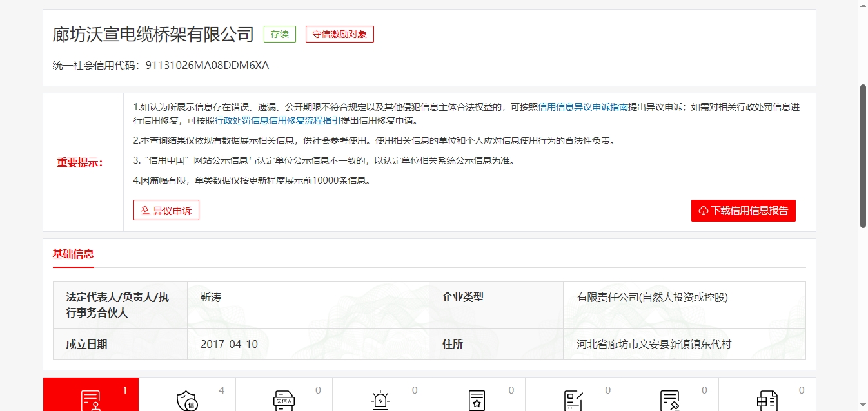Click the 守信激励对象 tag

pos(340,34)
